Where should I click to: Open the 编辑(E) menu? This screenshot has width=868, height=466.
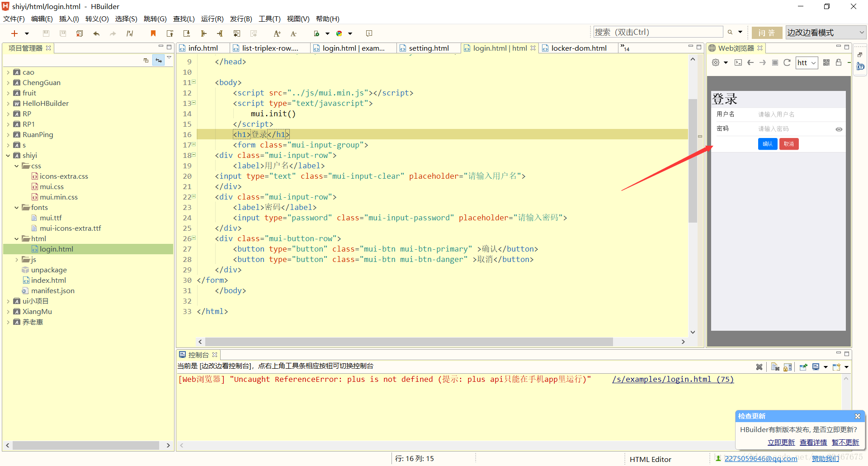pyautogui.click(x=42, y=19)
